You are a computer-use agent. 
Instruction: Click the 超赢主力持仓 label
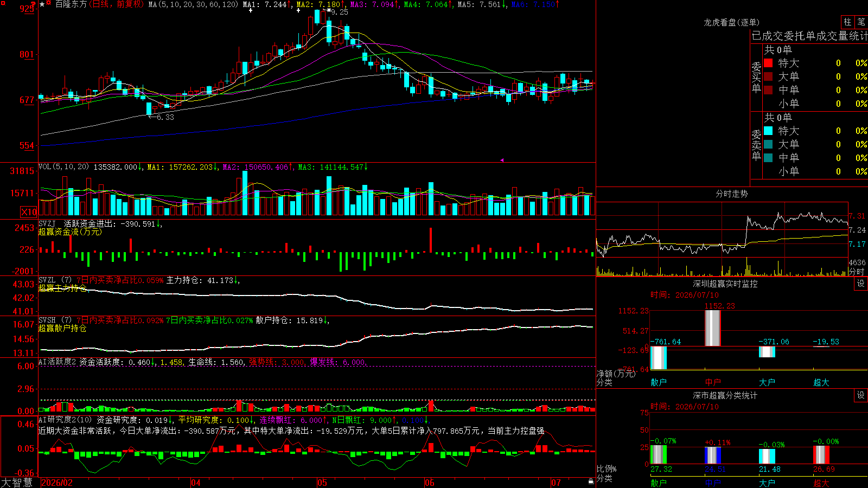click(x=62, y=288)
